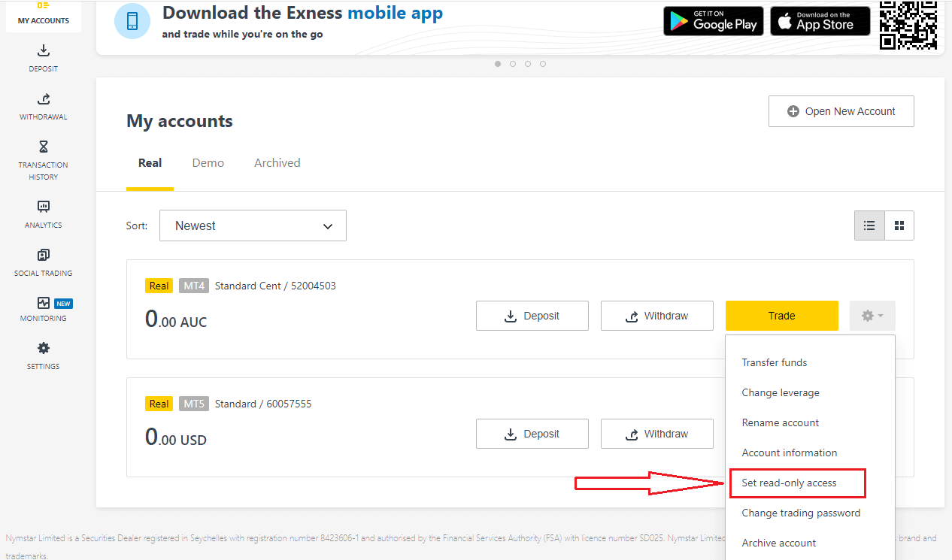Select the Withdrawal sidebar icon

point(43,107)
